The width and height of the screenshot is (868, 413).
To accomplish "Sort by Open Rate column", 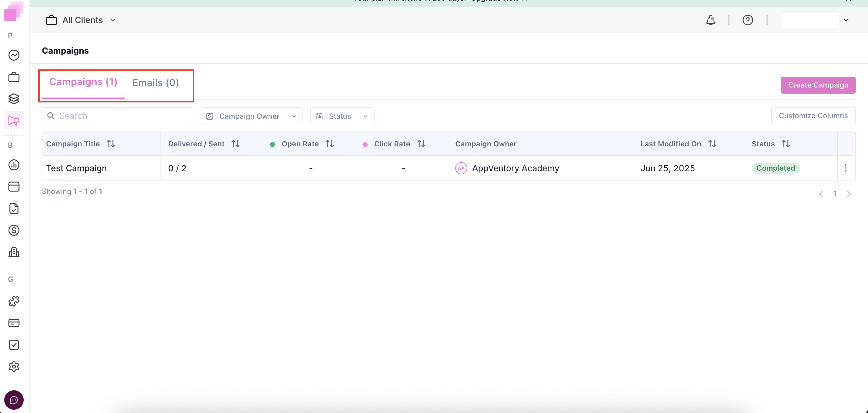I will click(329, 144).
